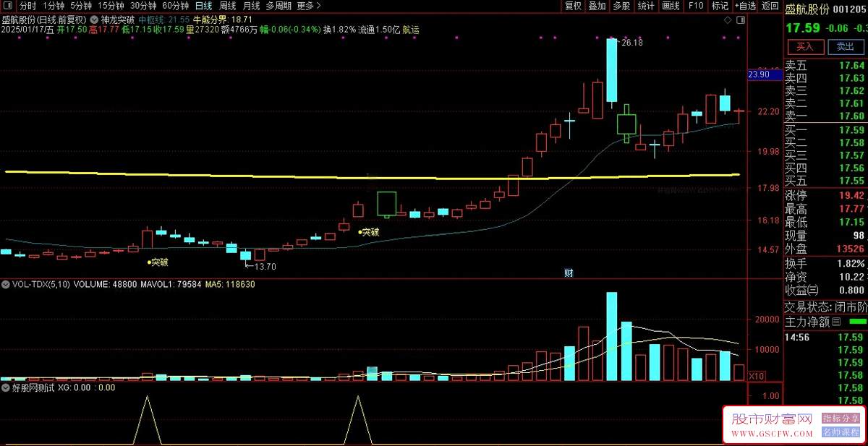Open the 神龙突破 indicator dropdown arrow
Viewport: 868px width, 446px height.
point(95,19)
